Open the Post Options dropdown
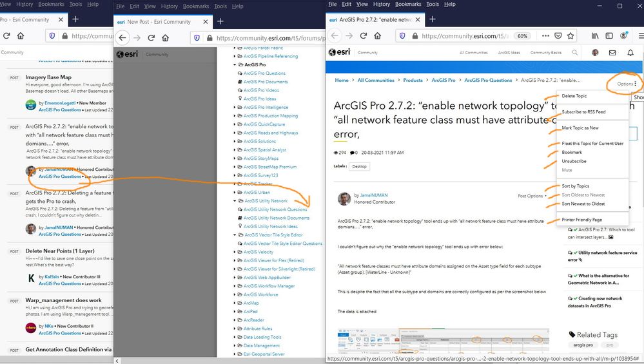The width and height of the screenshot is (644, 364). point(531,196)
